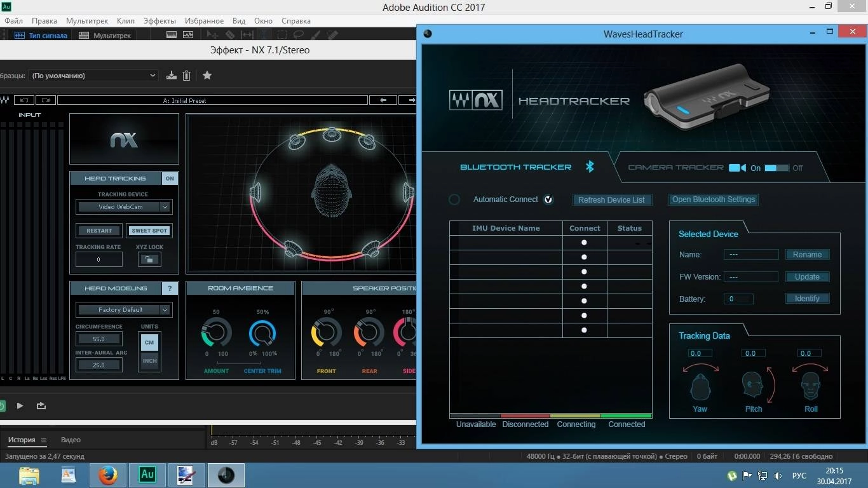Click the NX plugin redo arrow
Screen dimensions: 868x488
tap(46, 100)
